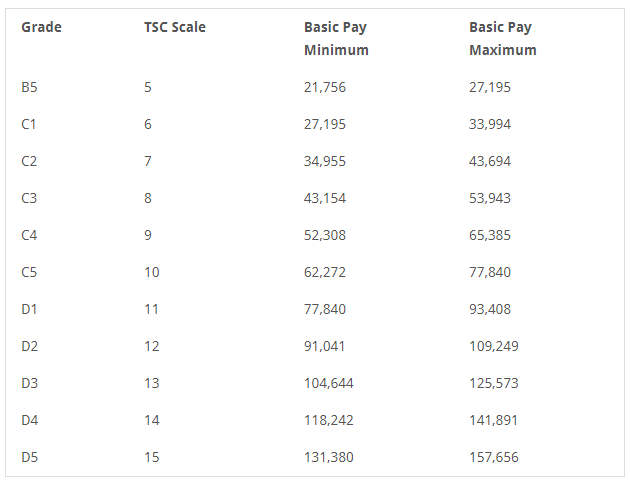Click minimum pay value 21,756
630x481 pixels.
pyautogui.click(x=325, y=87)
